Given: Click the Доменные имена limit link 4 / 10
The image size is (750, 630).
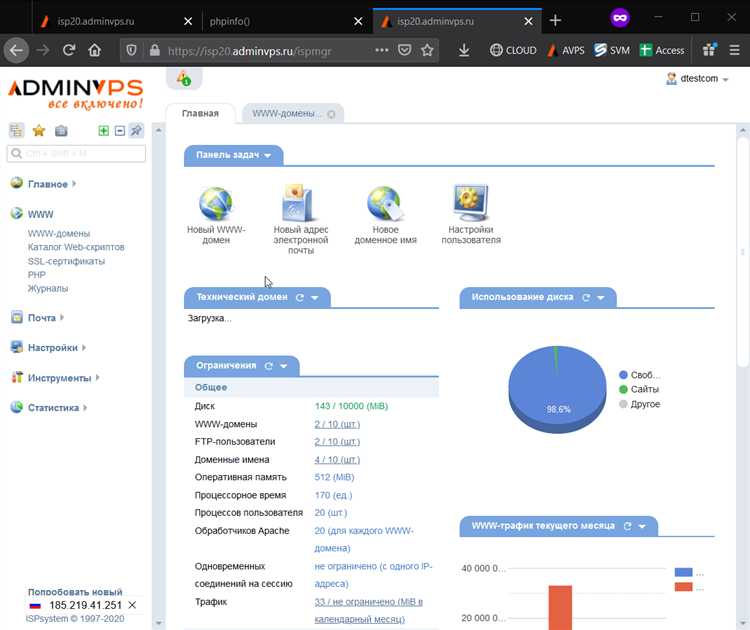Looking at the screenshot, I should (337, 460).
